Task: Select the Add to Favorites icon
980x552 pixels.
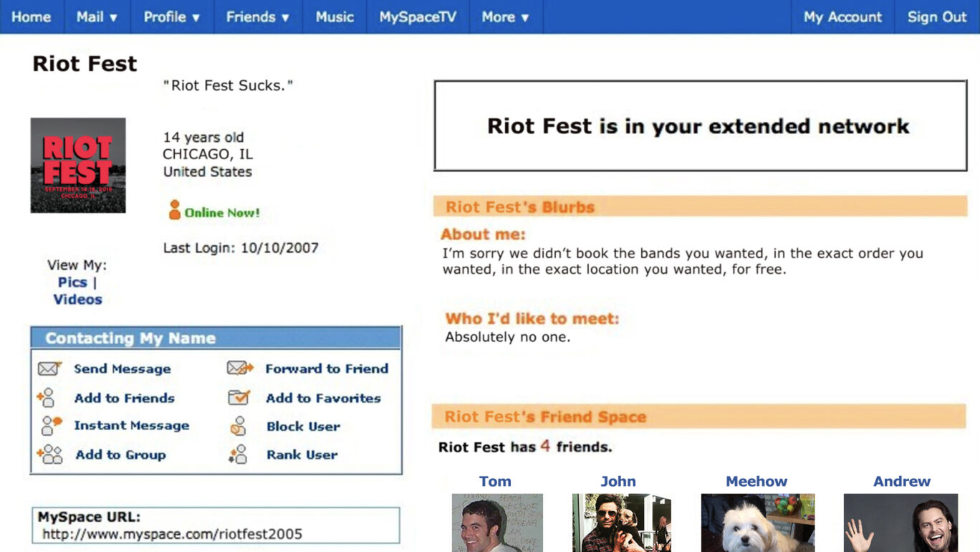Action: (239, 398)
